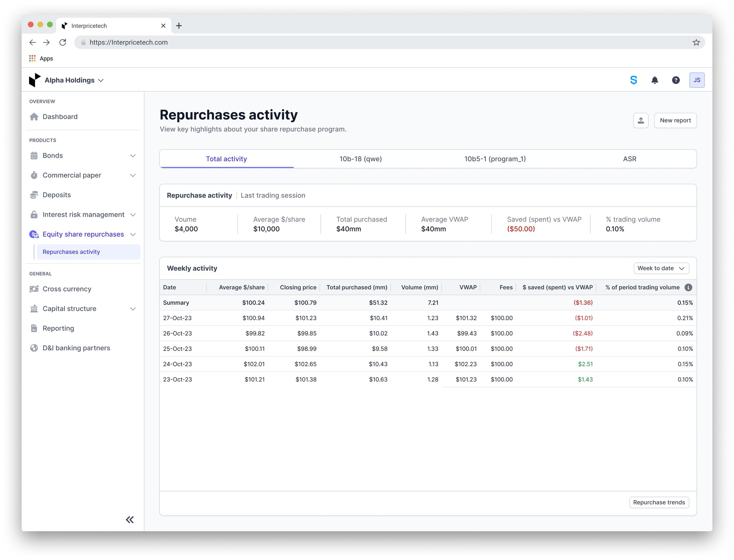Click the JS user avatar
The height and width of the screenshot is (560, 734).
(x=696, y=80)
